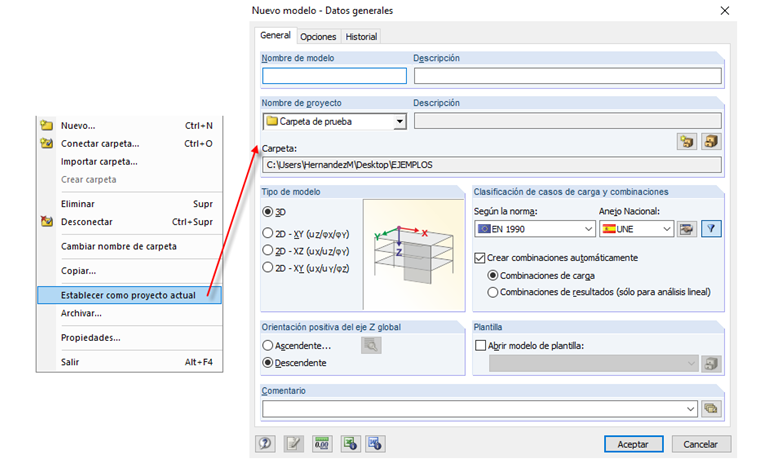Choose Copiar... menu entry
This screenshot has height=459, width=760.
tap(129, 271)
